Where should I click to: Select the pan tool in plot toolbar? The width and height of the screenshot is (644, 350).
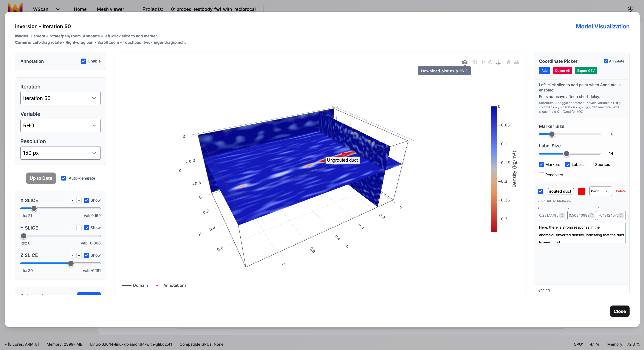point(482,62)
